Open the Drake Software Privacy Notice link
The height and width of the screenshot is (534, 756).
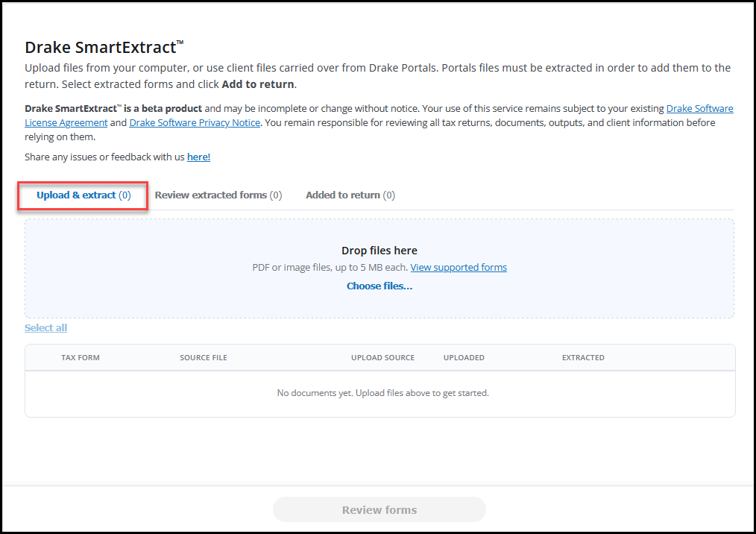tap(195, 122)
